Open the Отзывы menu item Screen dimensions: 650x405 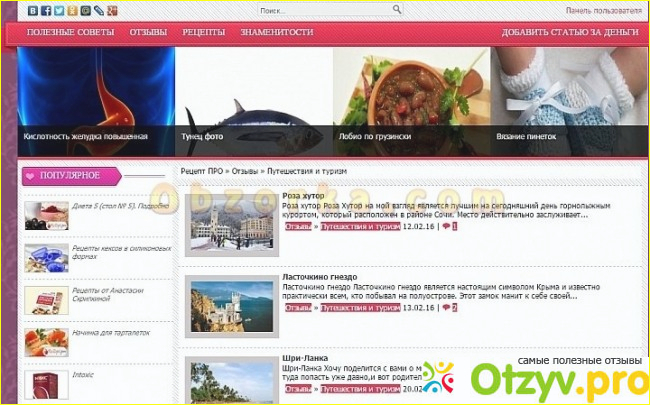(x=148, y=32)
